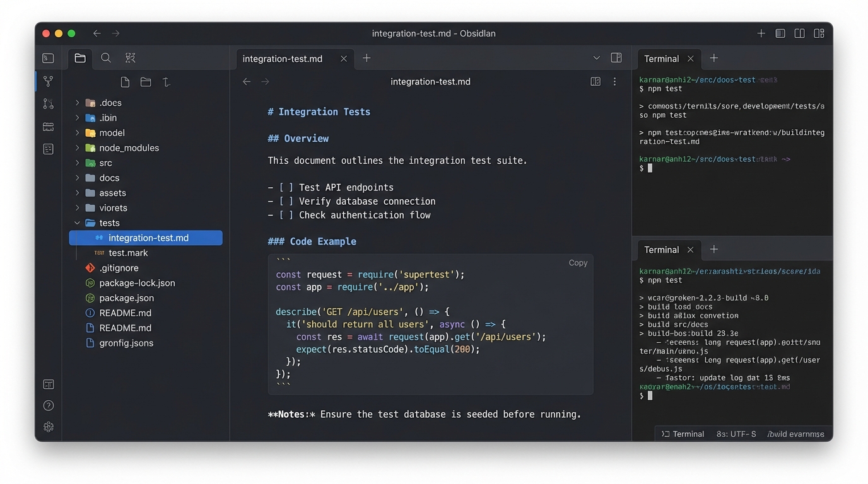Viewport: 868px width, 484px height.
Task: Collapse the tests folder
Action: pyautogui.click(x=78, y=222)
